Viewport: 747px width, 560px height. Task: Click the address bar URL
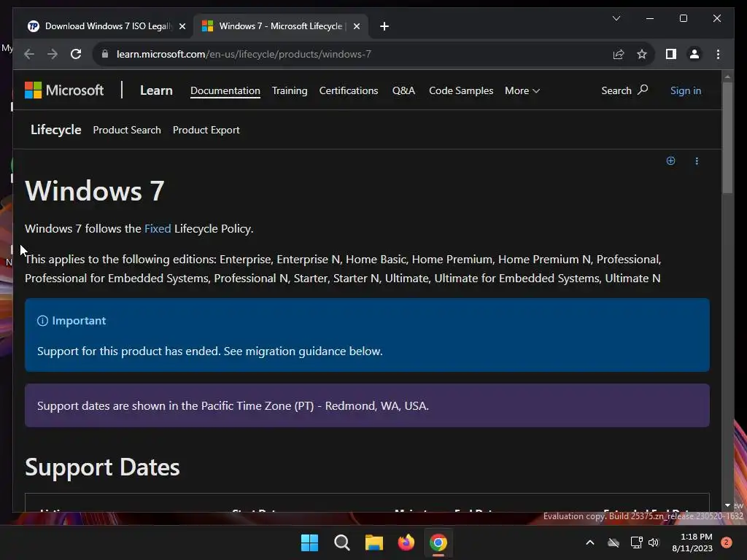[x=244, y=54]
